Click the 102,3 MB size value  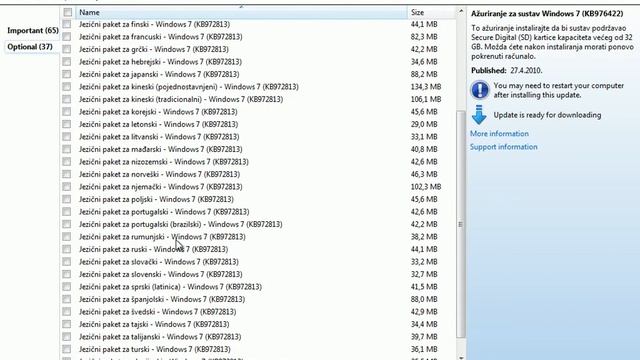[x=426, y=187]
